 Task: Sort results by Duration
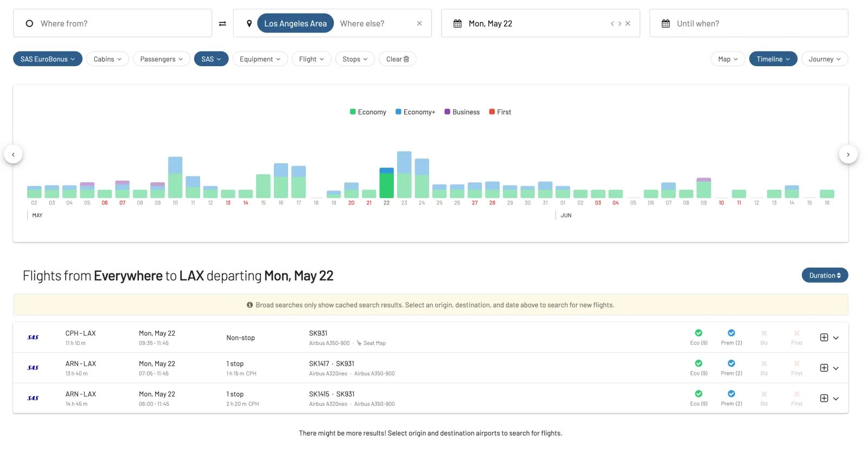(x=825, y=276)
